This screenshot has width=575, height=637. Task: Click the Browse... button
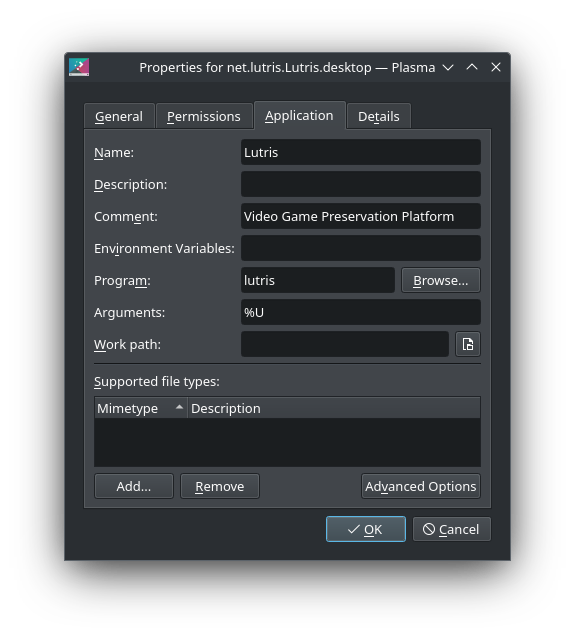(441, 280)
